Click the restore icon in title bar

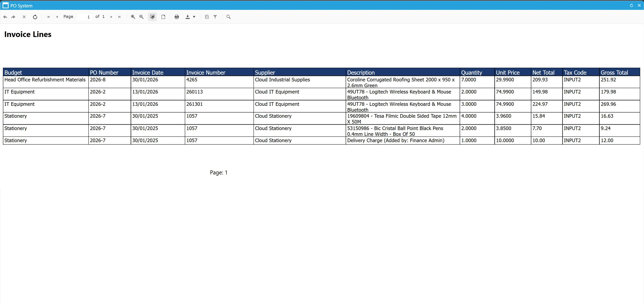point(631,5)
